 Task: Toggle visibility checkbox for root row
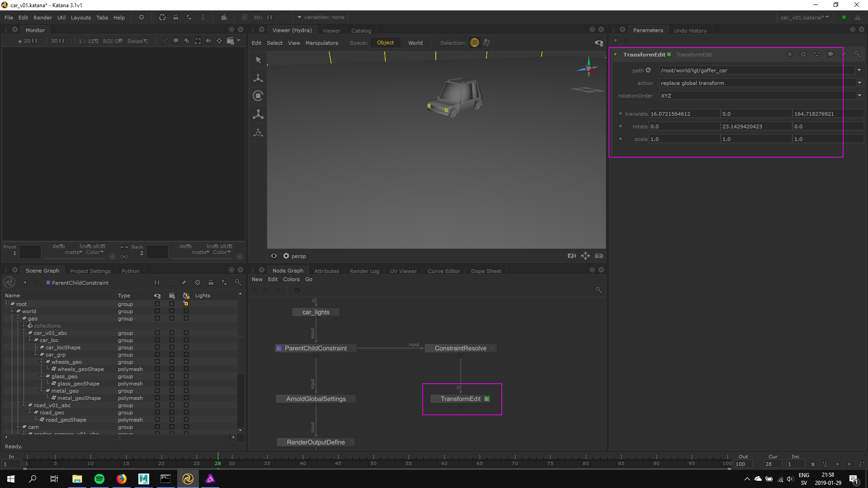(x=157, y=304)
